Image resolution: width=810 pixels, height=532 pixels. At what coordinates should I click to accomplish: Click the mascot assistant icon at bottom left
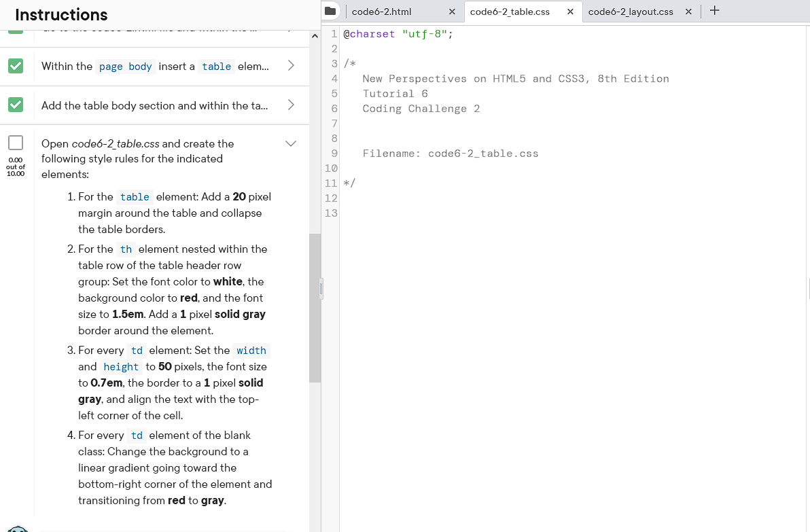click(18, 529)
